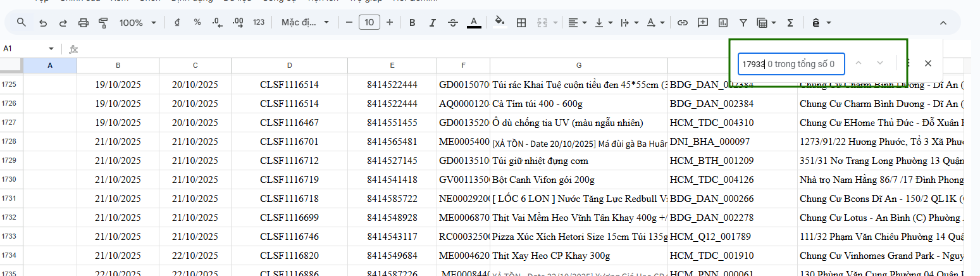Select cell HCM_Q12_001789

pos(733,236)
